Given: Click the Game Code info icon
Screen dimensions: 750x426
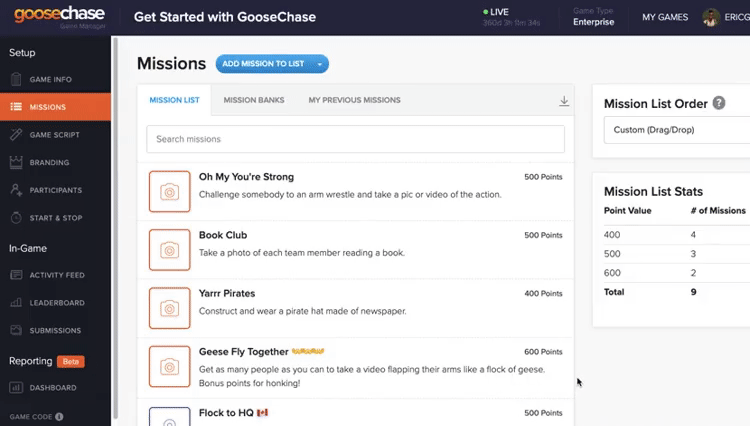Looking at the screenshot, I should [59, 416].
